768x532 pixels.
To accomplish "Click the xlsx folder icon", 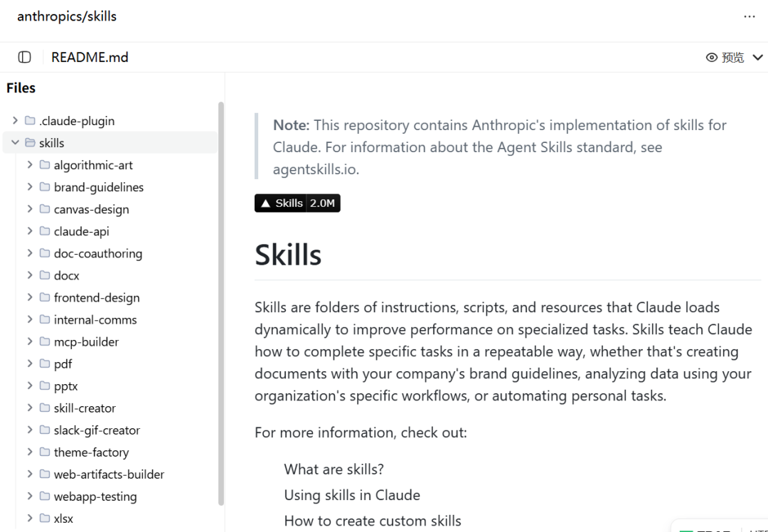I will pos(45,518).
